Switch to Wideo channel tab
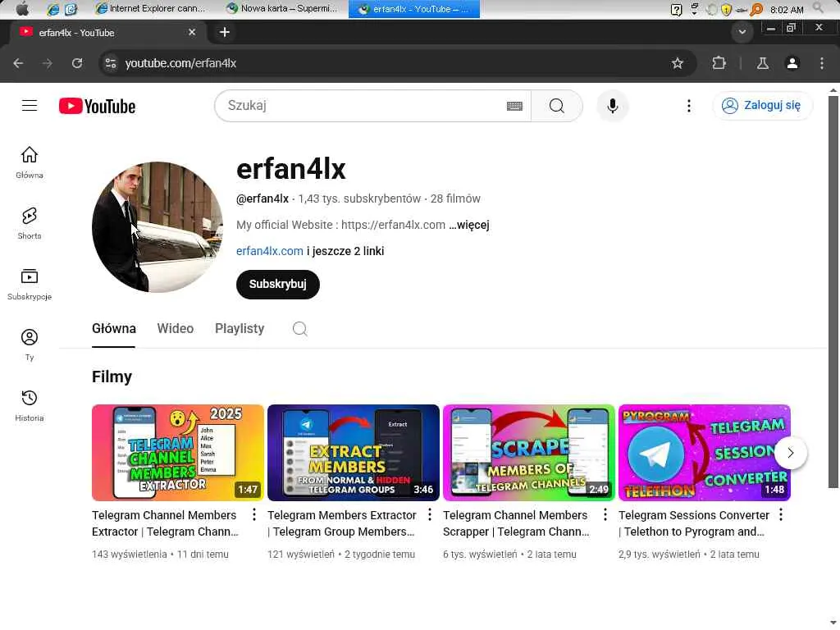 (x=176, y=328)
